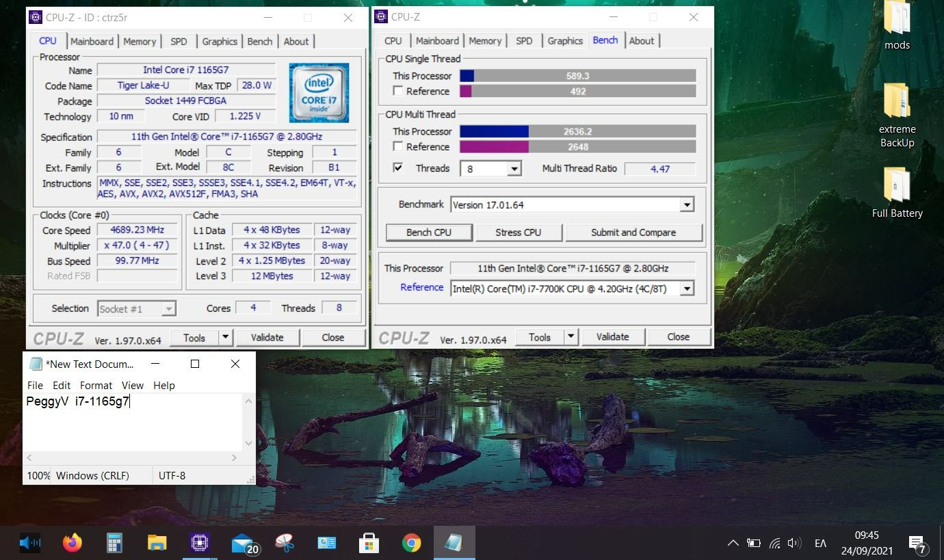
Task: Open the notification center with 7 alerts
Action: pyautogui.click(x=917, y=544)
